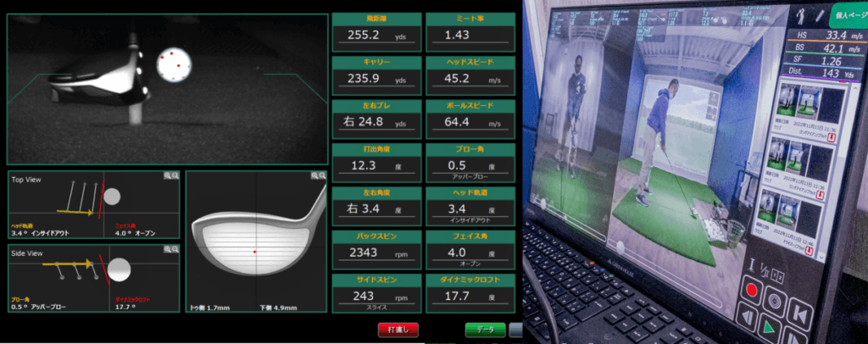Click the concentric-circle target button

click(x=773, y=302)
